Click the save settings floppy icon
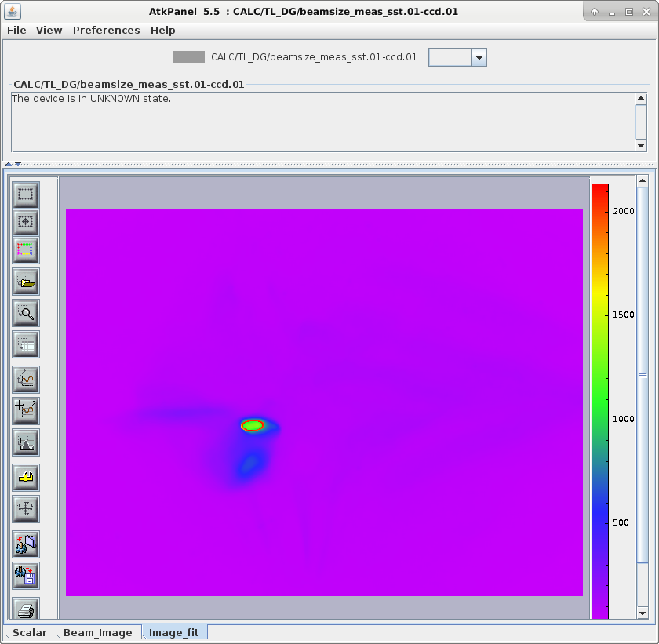Screen dimensions: 659x644 pos(26,577)
